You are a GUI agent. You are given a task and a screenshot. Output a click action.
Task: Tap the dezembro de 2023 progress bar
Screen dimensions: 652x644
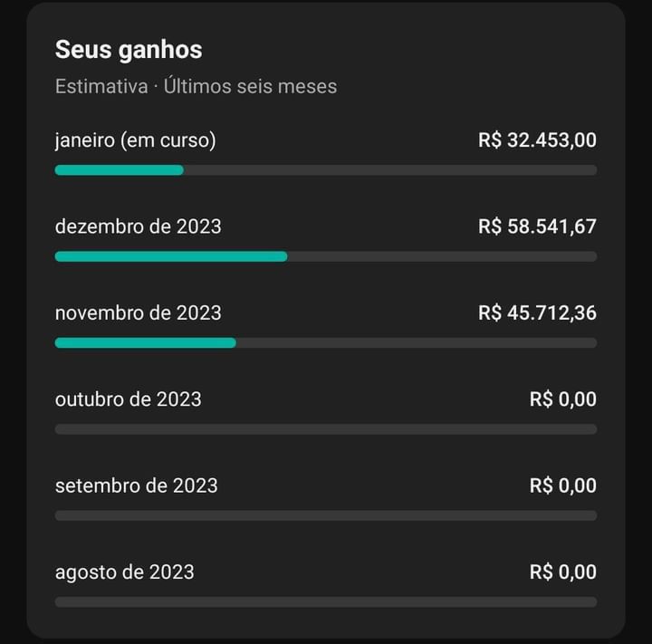click(x=326, y=256)
